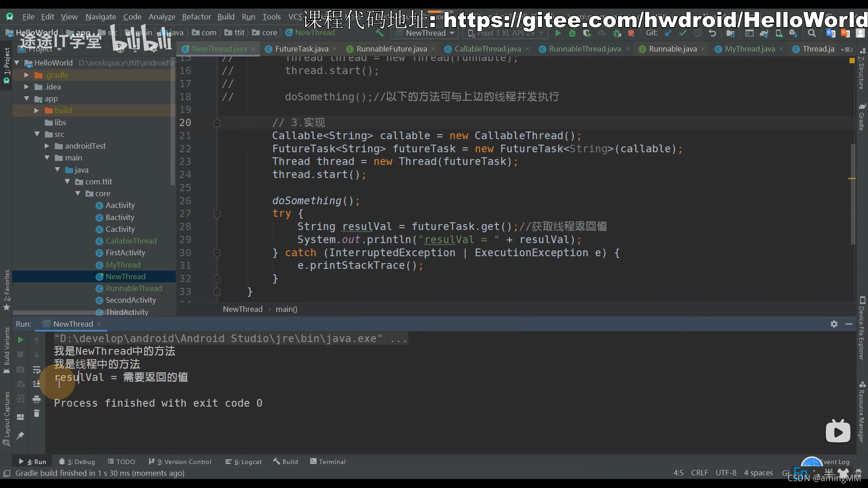868x488 pixels.
Task: Click the Analyze menu item
Action: [x=161, y=16]
